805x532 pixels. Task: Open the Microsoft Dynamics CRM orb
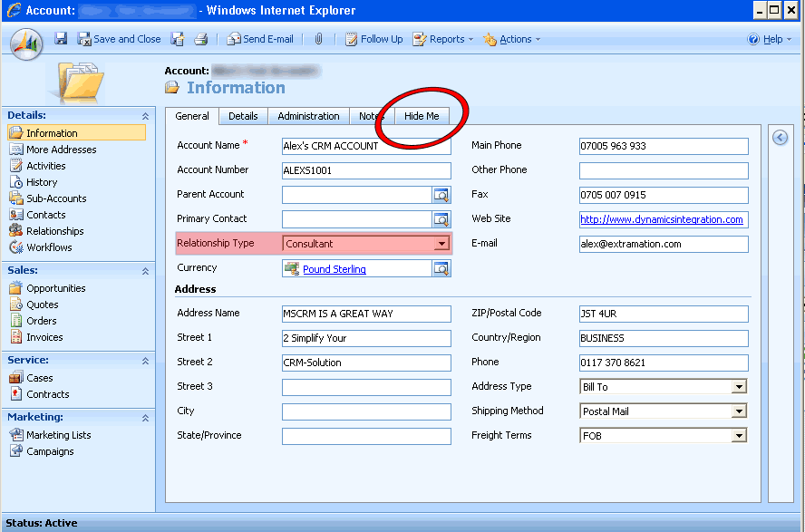tap(25, 44)
